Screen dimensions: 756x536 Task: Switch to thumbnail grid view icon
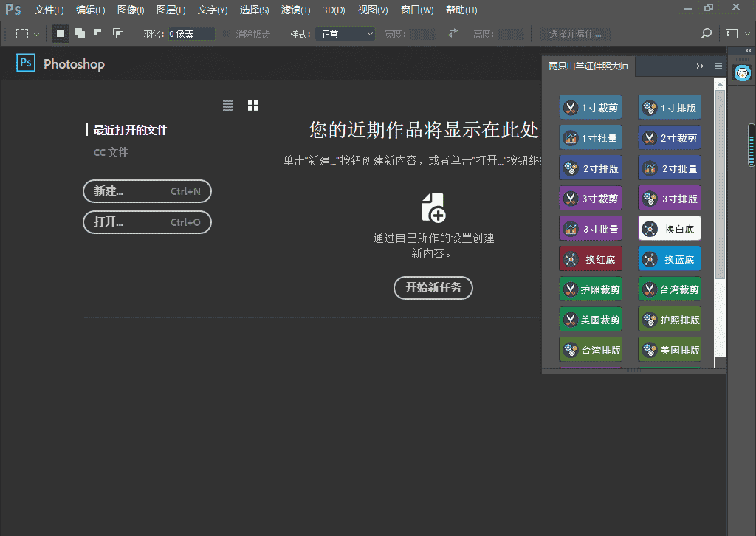pyautogui.click(x=253, y=106)
